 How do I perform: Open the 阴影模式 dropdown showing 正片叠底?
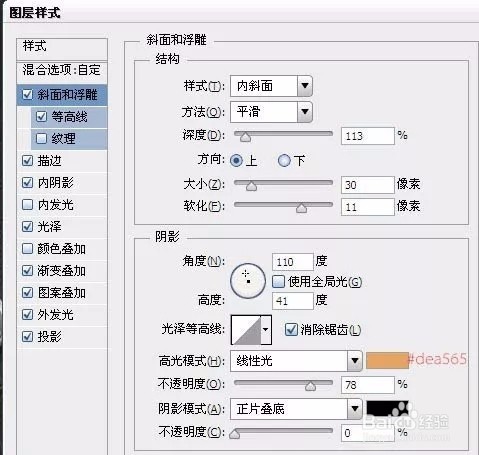(296, 409)
